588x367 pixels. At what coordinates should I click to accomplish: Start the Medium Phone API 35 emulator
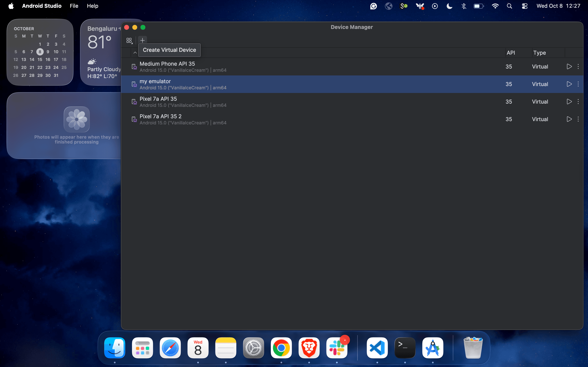click(569, 66)
